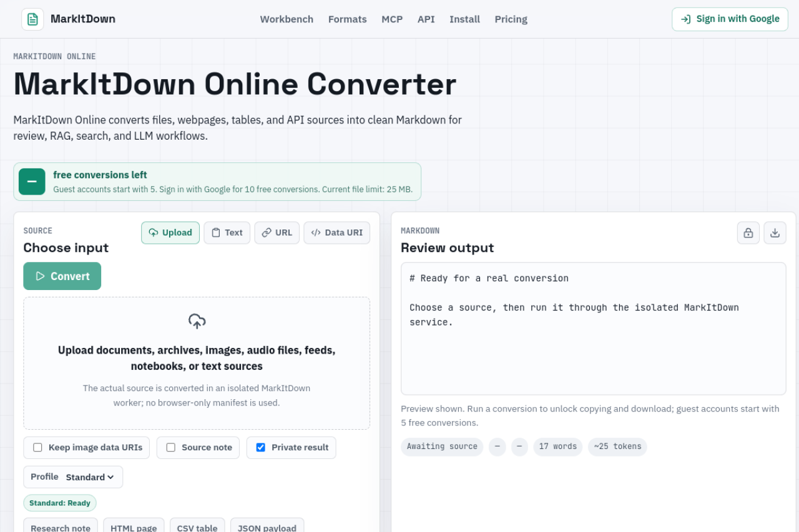Click the minus icon in free conversions banner
Viewport: 799px width, 532px height.
point(32,181)
